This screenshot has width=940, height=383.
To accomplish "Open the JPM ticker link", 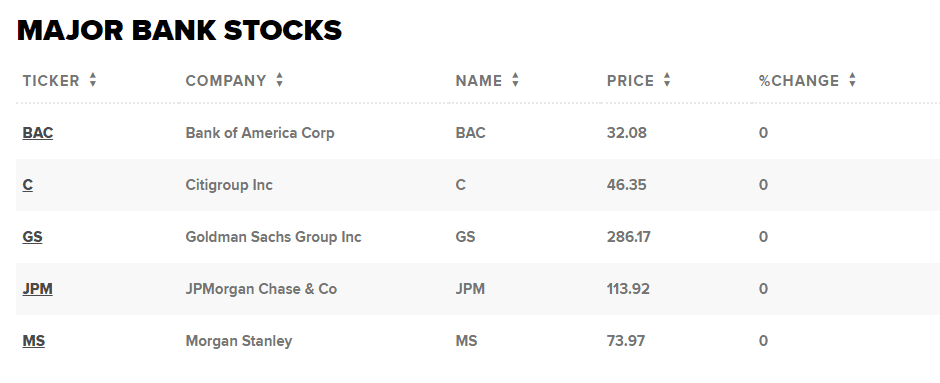I will pyautogui.click(x=38, y=289).
